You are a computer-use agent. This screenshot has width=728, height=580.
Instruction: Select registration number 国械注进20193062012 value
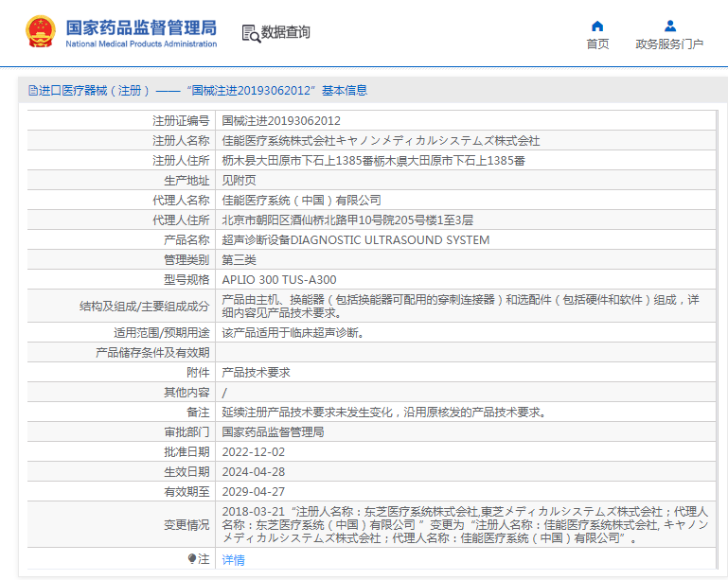pyautogui.click(x=281, y=121)
